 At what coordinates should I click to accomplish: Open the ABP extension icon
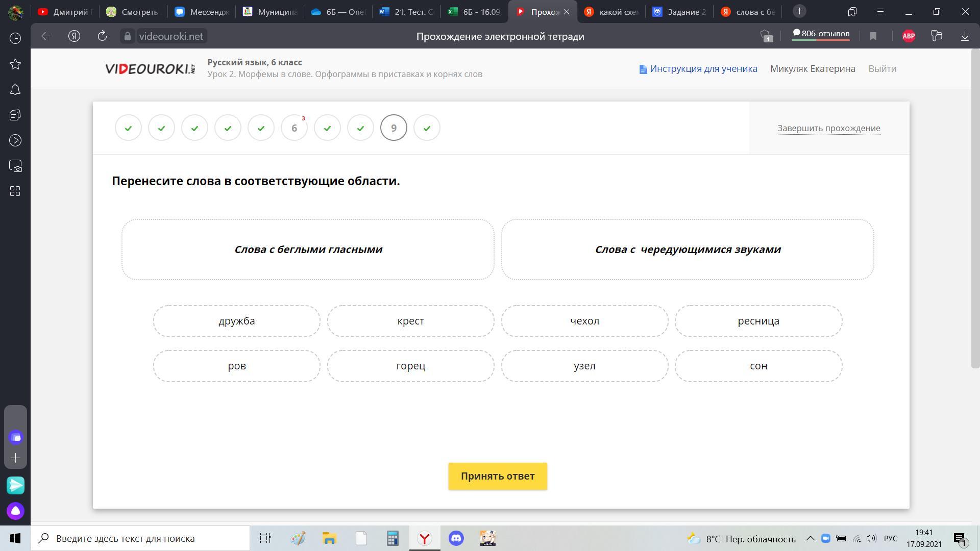coord(909,36)
